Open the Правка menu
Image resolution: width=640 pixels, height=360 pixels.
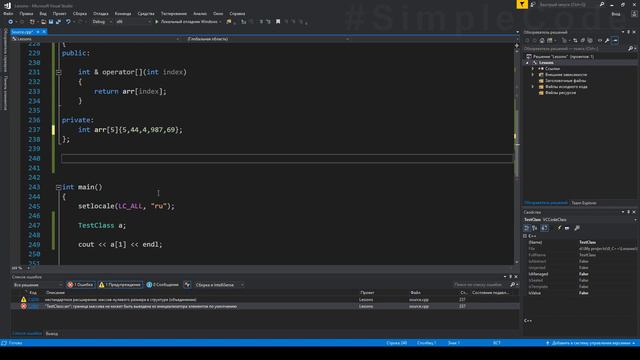(x=26, y=13)
